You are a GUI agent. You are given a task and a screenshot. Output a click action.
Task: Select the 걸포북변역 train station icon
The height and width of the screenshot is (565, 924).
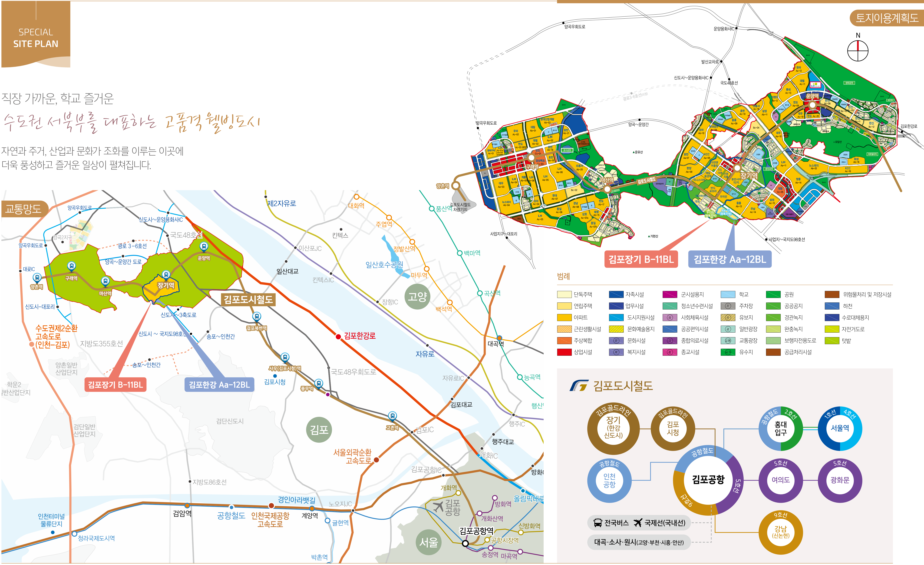click(x=256, y=317)
